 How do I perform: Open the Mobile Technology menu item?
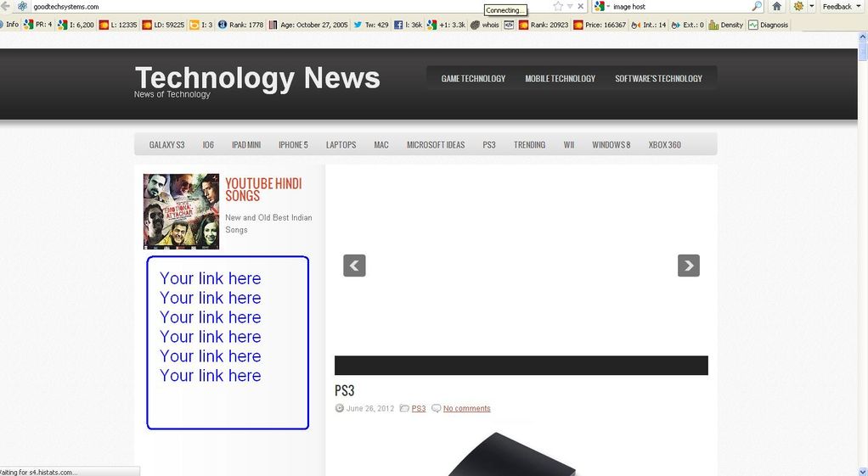pyautogui.click(x=561, y=79)
